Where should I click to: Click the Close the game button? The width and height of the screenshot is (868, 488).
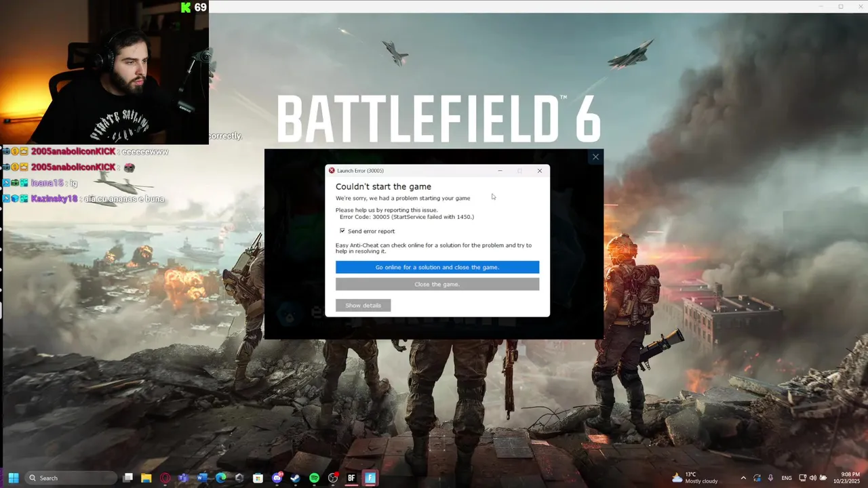pos(437,284)
